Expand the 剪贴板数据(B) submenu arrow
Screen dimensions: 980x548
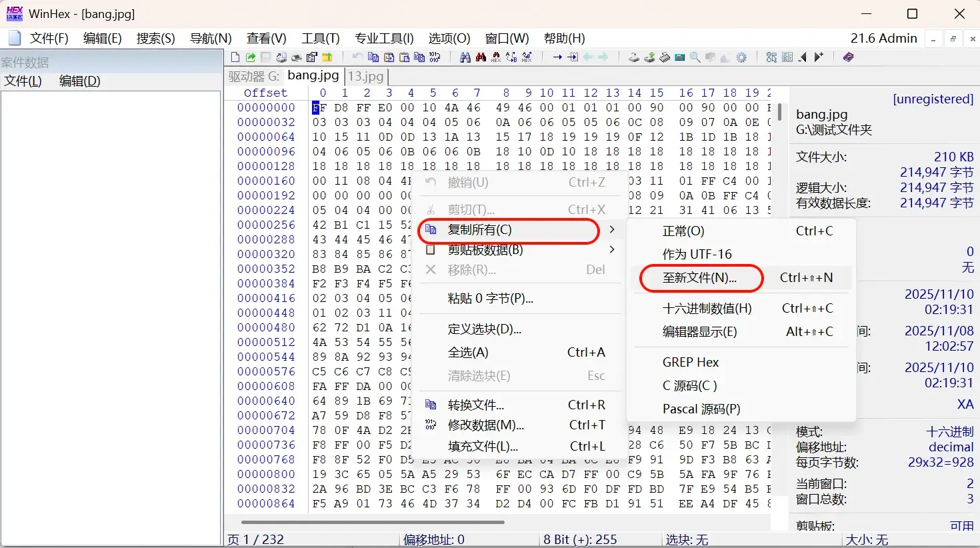[x=611, y=250]
